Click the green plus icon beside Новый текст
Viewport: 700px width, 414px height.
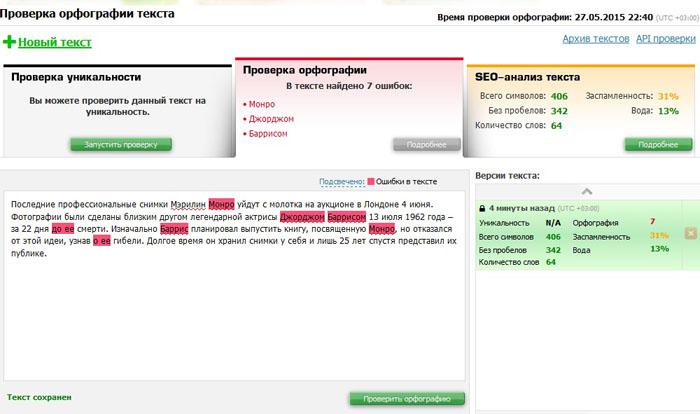[9, 42]
